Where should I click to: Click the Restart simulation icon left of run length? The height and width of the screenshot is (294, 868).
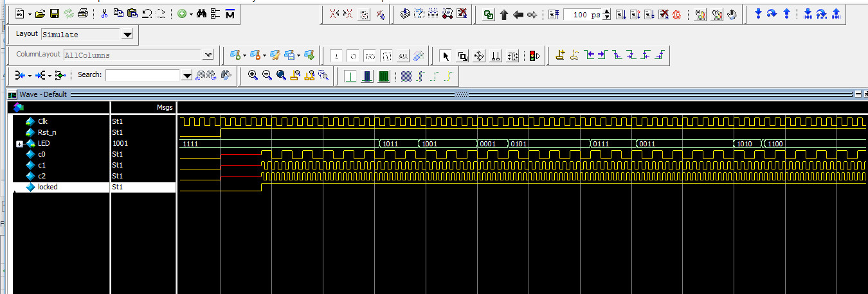[554, 15]
